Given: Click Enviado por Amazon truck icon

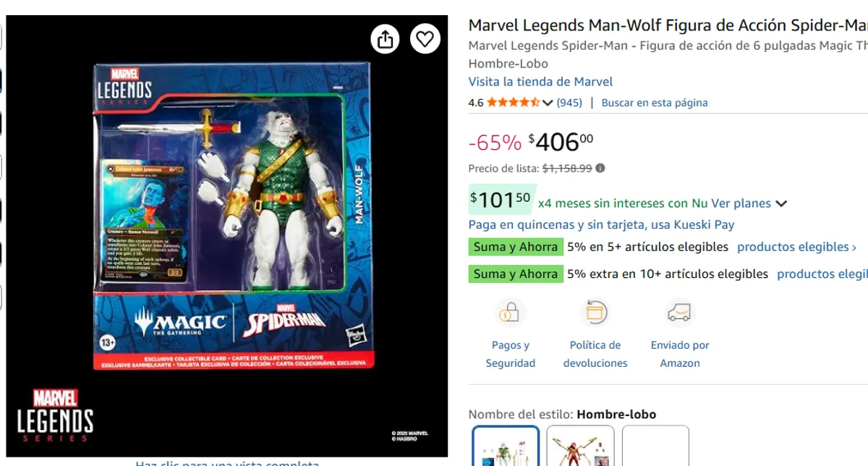Looking at the screenshot, I should (x=680, y=313).
